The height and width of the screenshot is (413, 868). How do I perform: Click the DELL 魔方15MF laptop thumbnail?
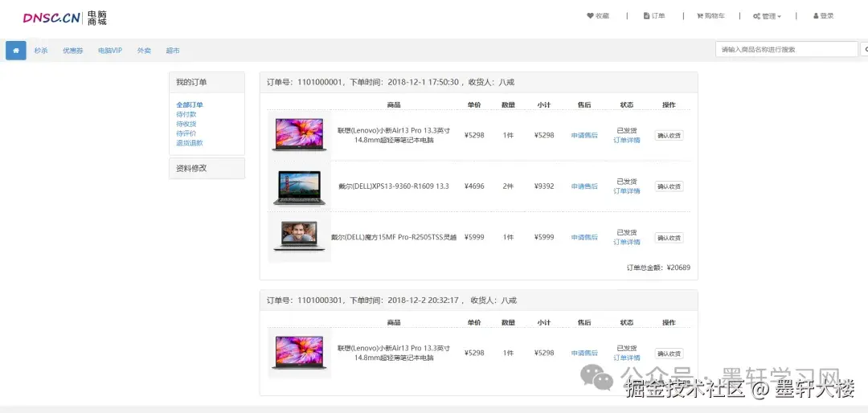299,236
